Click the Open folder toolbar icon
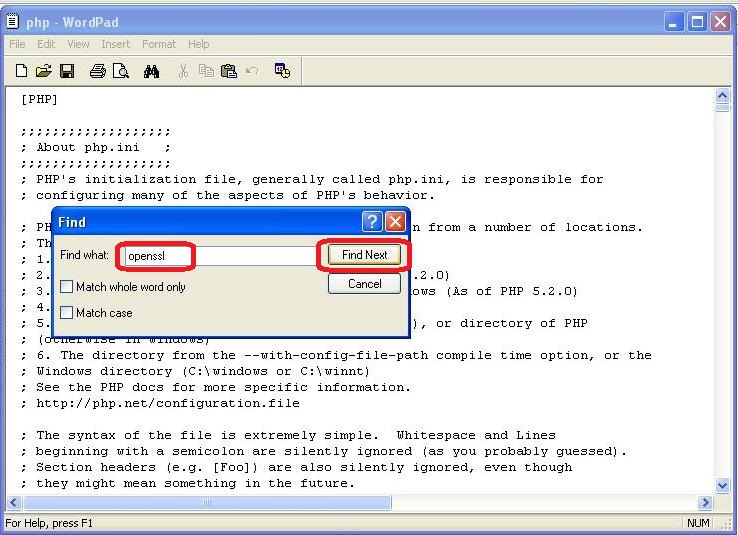 43,71
